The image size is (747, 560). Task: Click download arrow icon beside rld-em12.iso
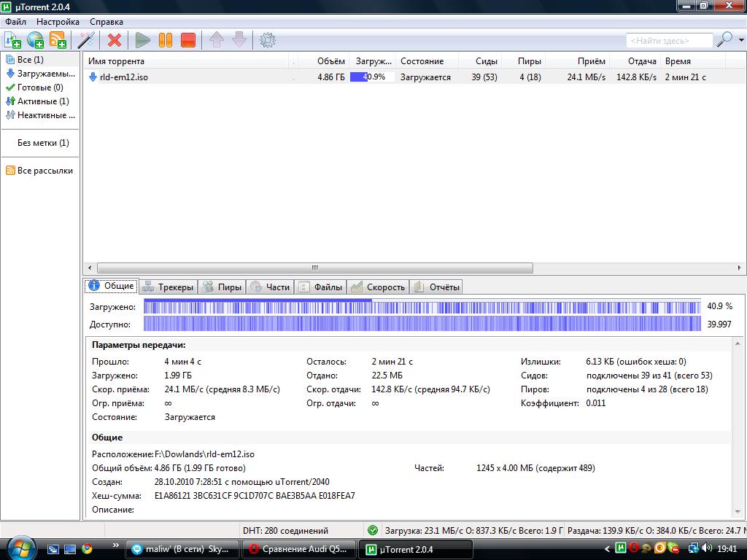[x=93, y=77]
